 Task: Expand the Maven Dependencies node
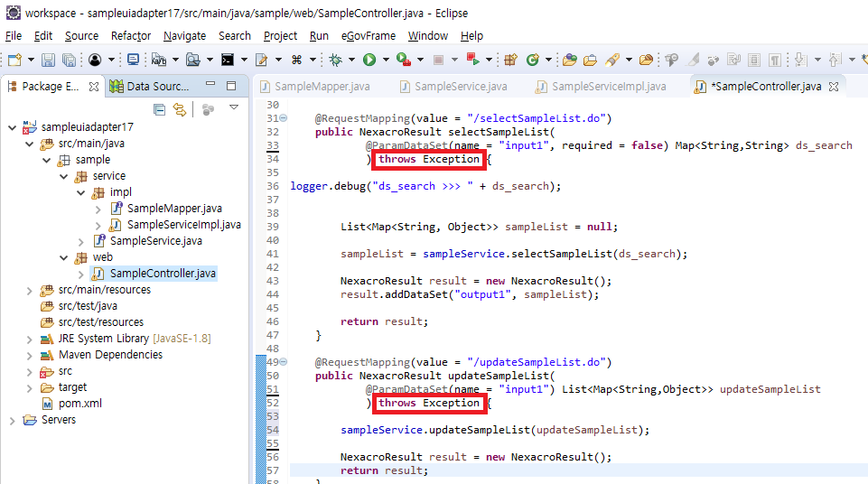[30, 355]
